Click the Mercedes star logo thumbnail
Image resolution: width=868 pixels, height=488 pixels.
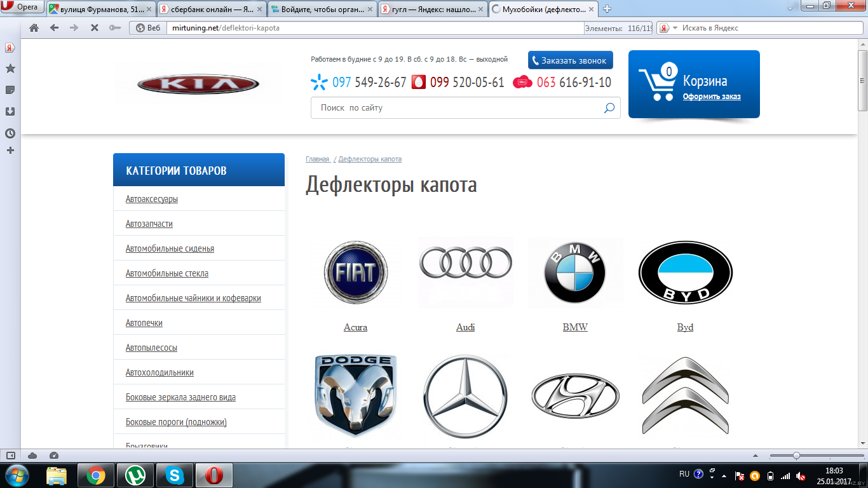tap(466, 396)
